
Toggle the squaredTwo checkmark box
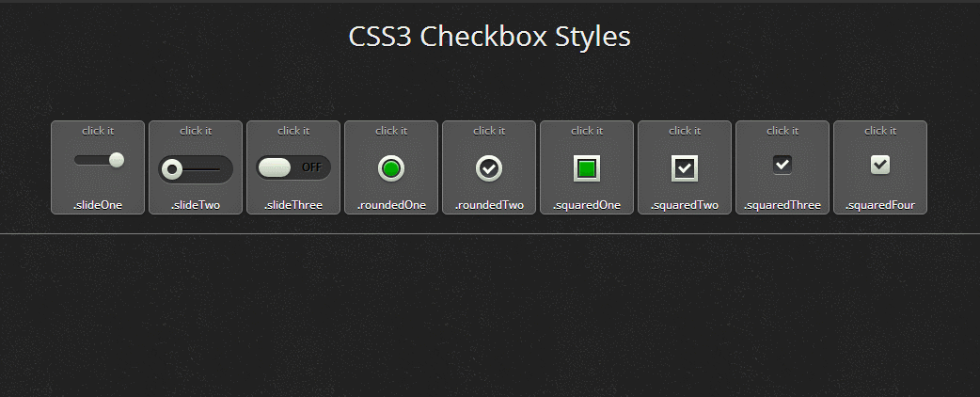(x=685, y=168)
